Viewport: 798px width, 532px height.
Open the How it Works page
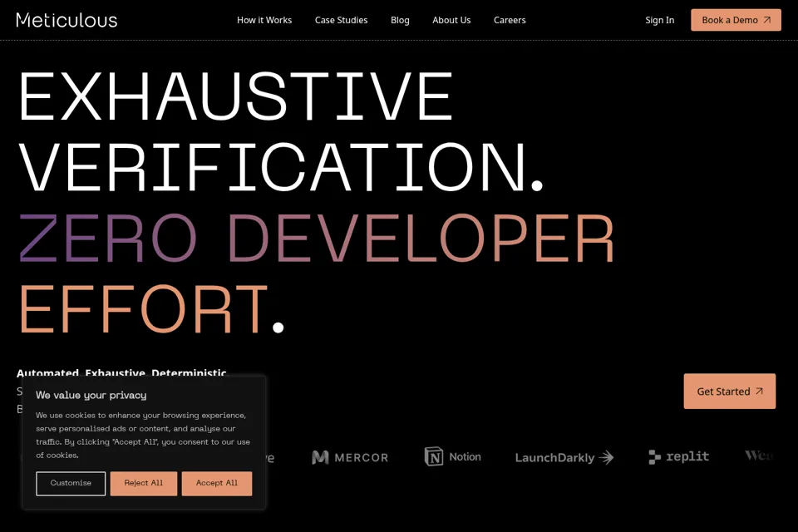pyautogui.click(x=264, y=20)
